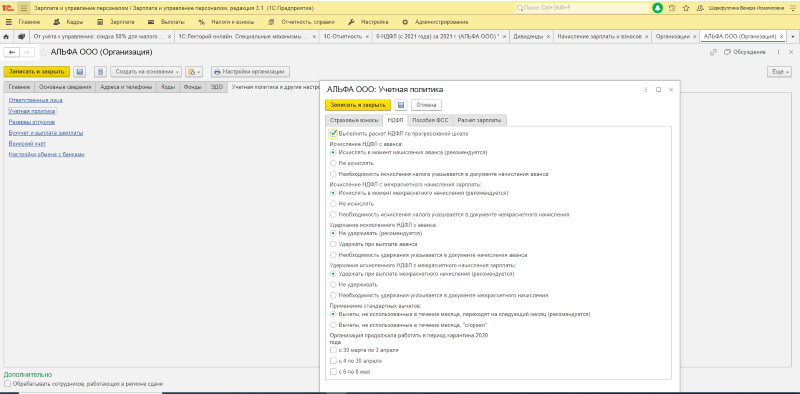Open the Еще dropdown on the organization form

click(779, 72)
